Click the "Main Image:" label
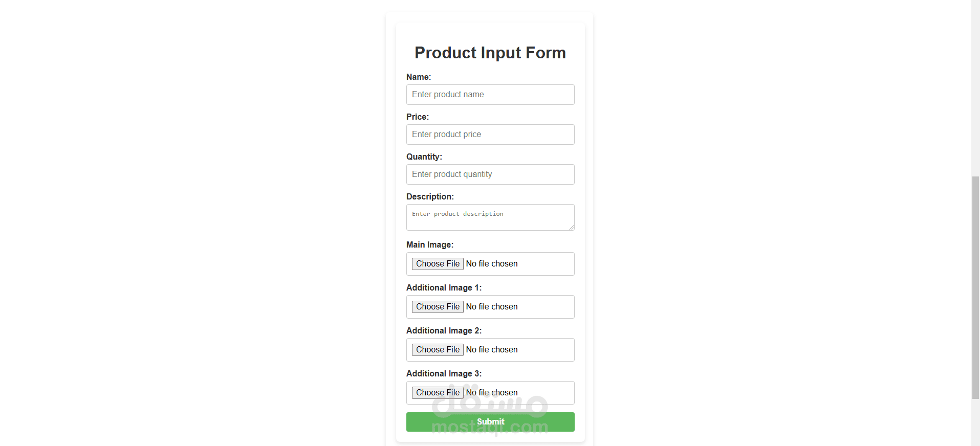Viewport: 980px width, 446px height. point(430,245)
